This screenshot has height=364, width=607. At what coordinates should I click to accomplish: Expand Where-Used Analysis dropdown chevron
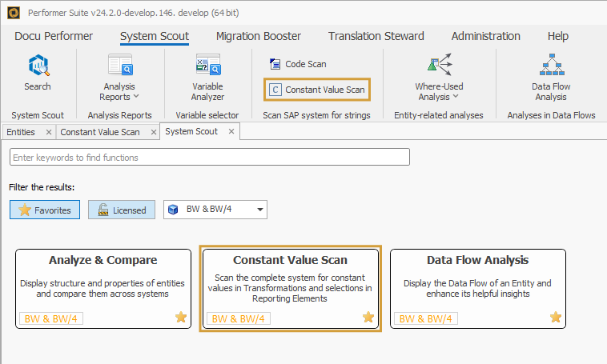pos(456,98)
